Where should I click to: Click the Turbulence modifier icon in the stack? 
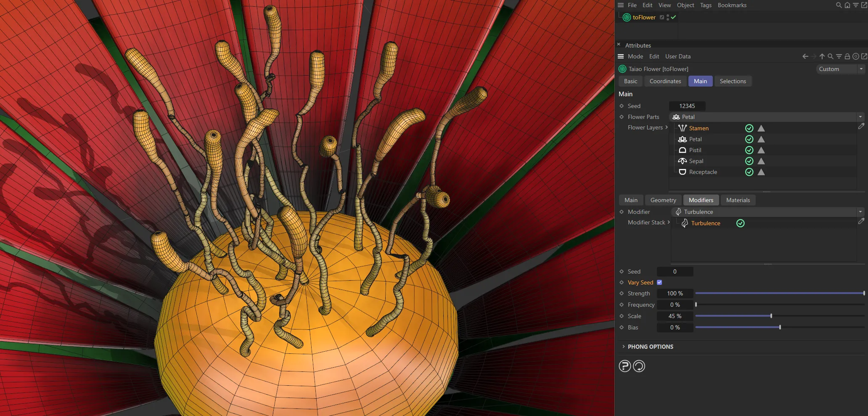(684, 223)
